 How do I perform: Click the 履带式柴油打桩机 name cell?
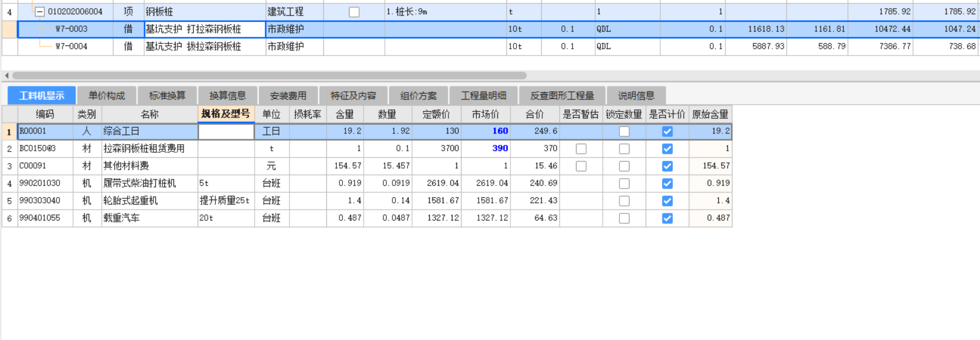coord(150,183)
